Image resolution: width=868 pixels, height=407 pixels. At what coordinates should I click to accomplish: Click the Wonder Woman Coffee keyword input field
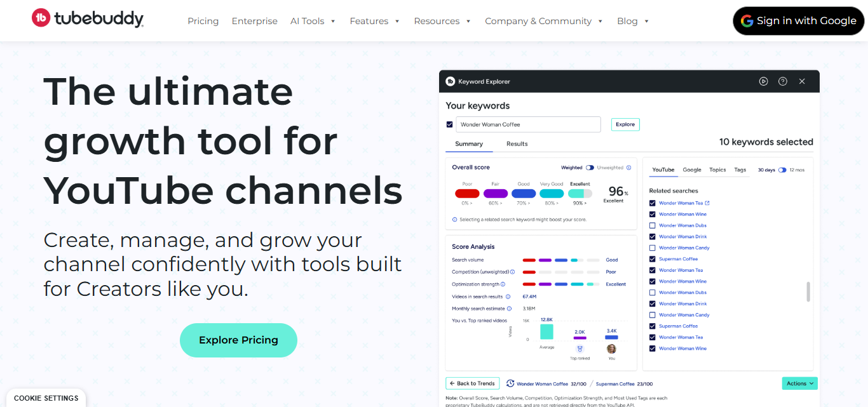pyautogui.click(x=528, y=124)
